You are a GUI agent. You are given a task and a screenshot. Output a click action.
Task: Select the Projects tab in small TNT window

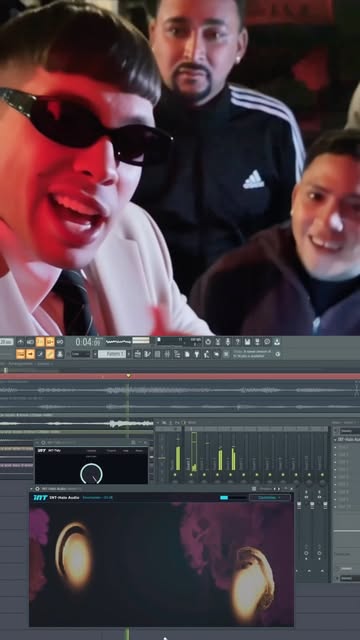111,451
